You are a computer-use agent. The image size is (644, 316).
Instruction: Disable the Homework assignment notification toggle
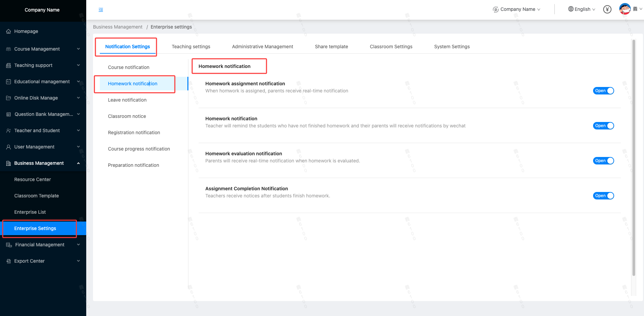coord(603,91)
